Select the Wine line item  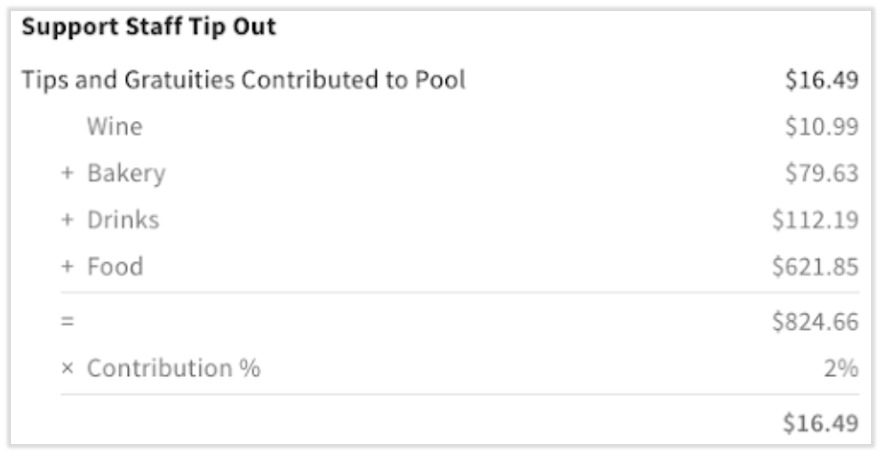click(114, 127)
